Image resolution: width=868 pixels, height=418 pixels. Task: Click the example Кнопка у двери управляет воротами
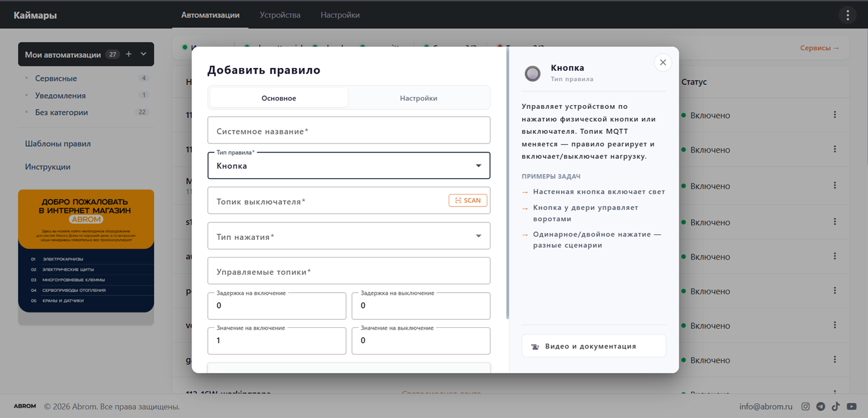tap(586, 213)
